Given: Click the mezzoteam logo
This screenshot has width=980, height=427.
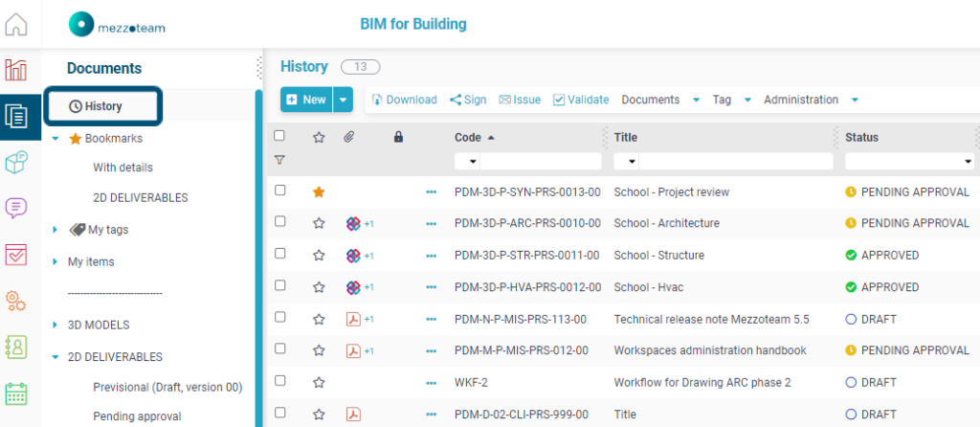Looking at the screenshot, I should point(117,24).
